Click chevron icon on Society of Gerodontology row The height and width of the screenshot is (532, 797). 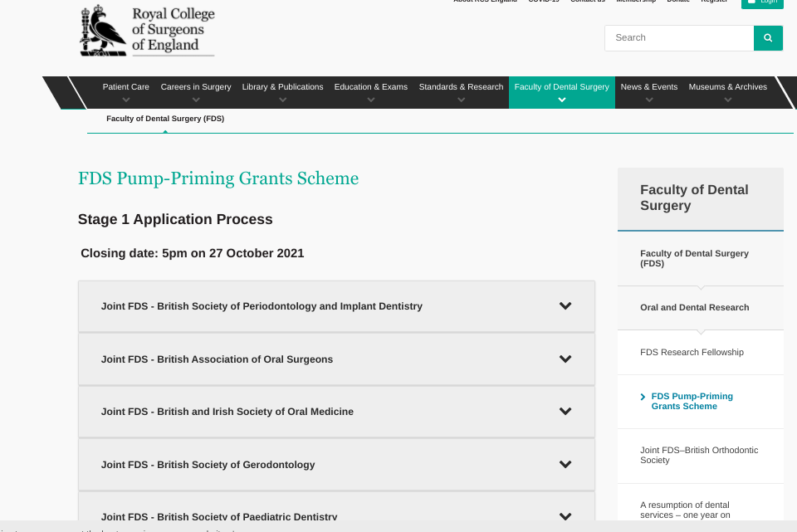tap(565, 464)
